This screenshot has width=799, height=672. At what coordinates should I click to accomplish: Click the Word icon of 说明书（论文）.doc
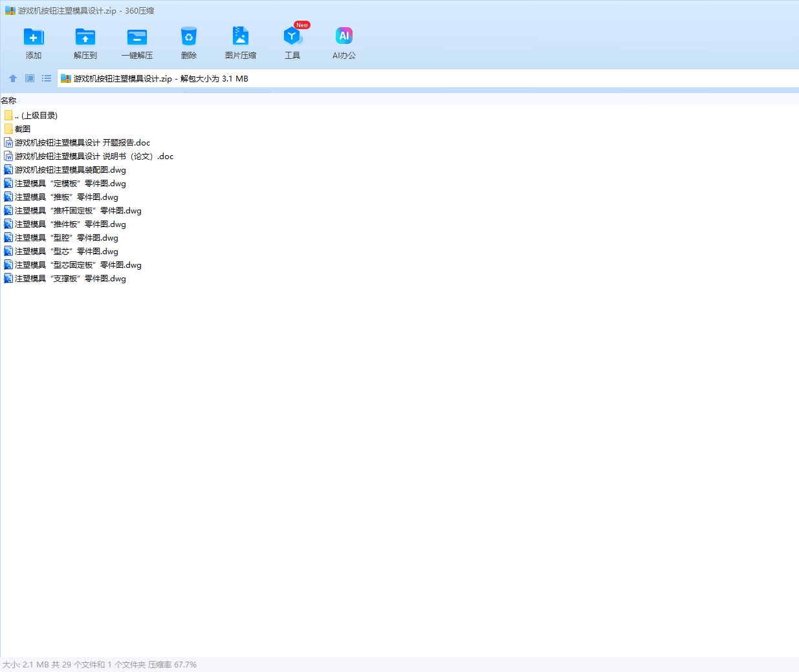pyautogui.click(x=8, y=156)
